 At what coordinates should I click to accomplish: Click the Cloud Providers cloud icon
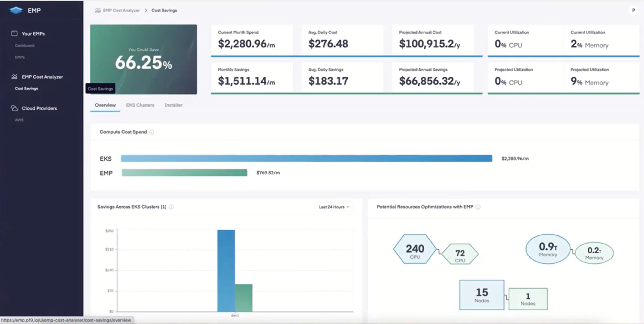(x=14, y=108)
